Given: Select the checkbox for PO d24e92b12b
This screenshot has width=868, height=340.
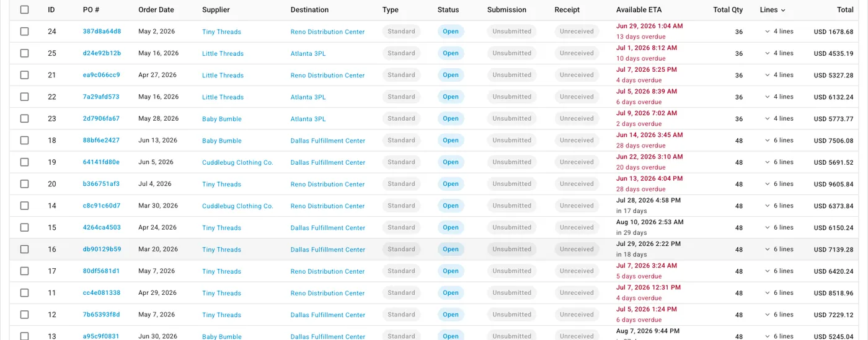Looking at the screenshot, I should click(x=24, y=53).
